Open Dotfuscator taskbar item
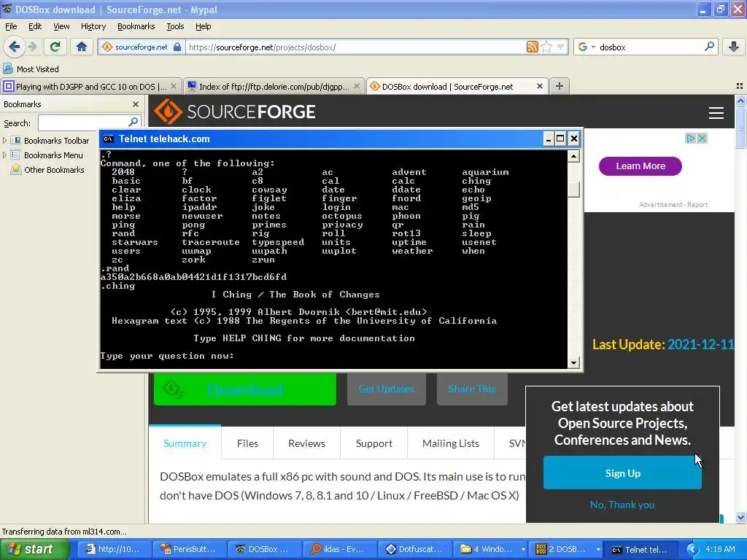 [414, 549]
